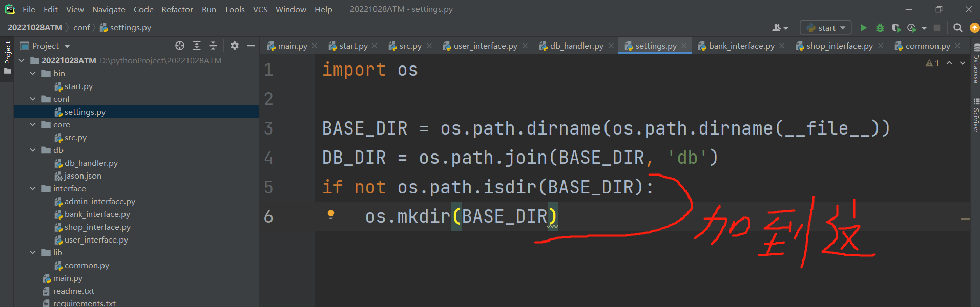980x307 pixels.
Task: Click the 'db' string literal in line 4
Action: (x=687, y=158)
